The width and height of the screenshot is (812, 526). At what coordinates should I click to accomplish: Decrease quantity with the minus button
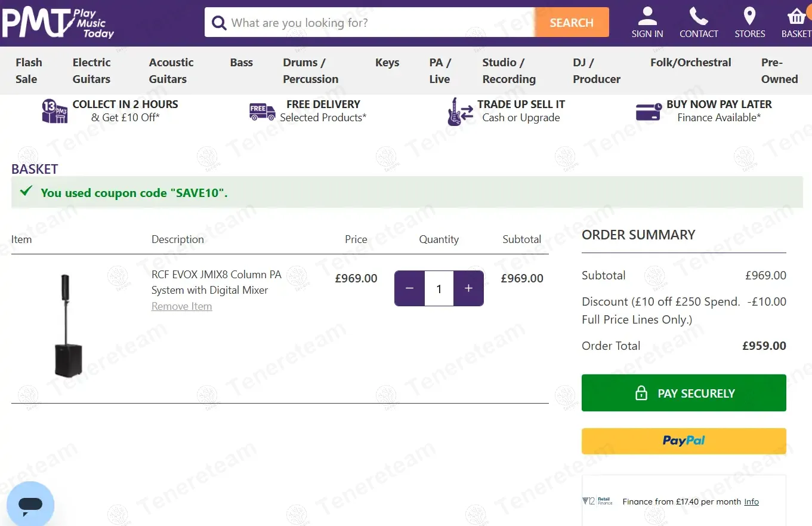pyautogui.click(x=409, y=288)
